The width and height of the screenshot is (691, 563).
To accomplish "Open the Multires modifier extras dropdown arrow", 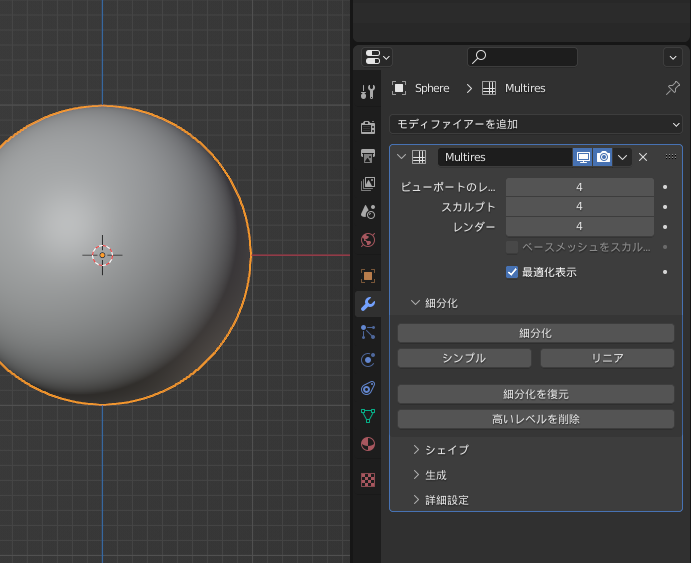I will tap(622, 157).
